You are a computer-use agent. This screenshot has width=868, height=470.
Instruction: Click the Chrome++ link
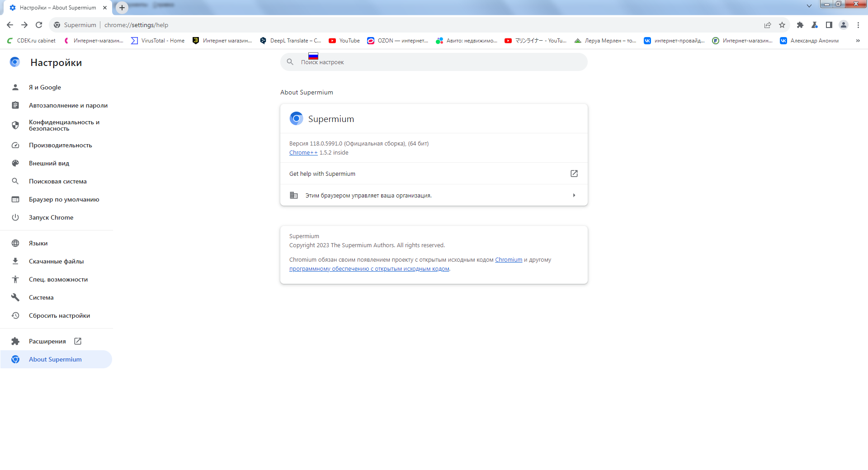303,153
